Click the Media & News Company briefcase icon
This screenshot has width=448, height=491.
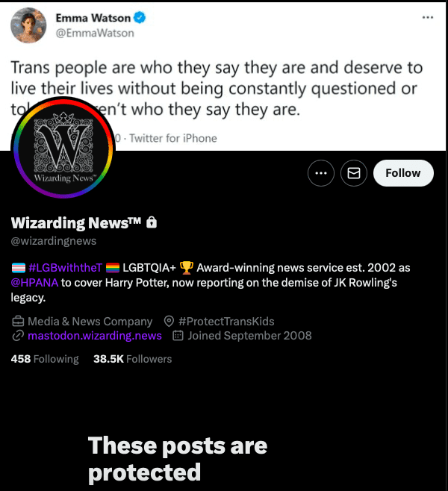[18, 322]
